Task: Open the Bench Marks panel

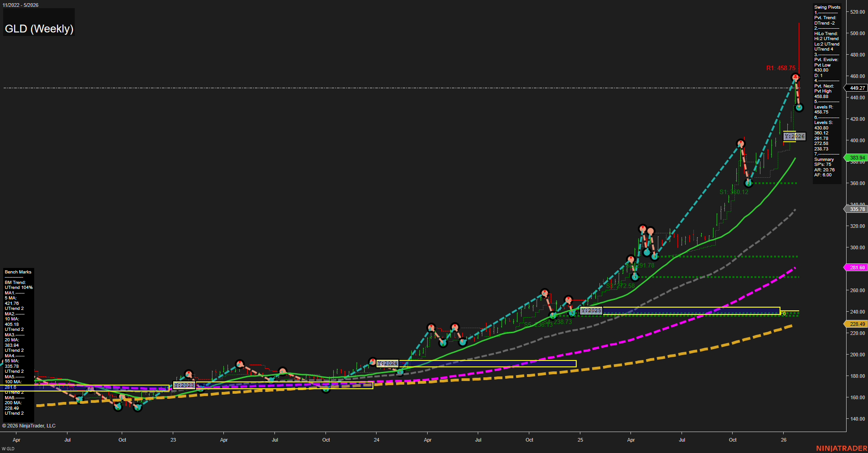Action: point(18,272)
